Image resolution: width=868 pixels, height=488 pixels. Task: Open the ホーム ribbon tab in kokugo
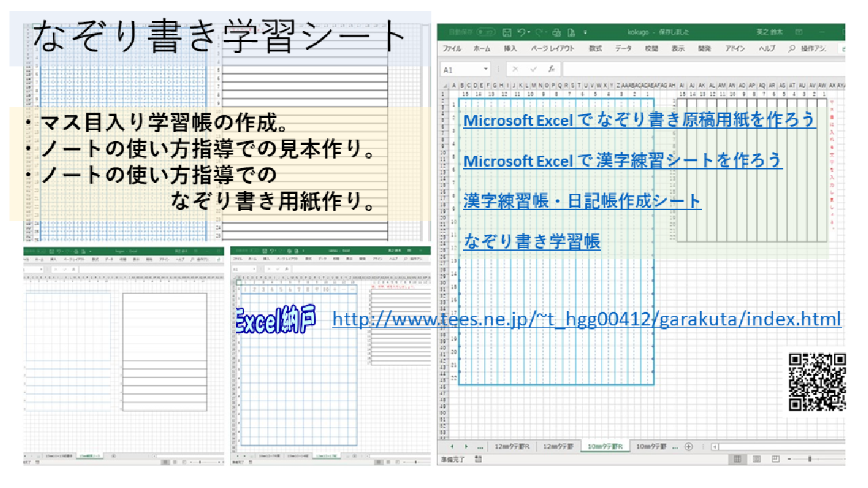tap(481, 49)
